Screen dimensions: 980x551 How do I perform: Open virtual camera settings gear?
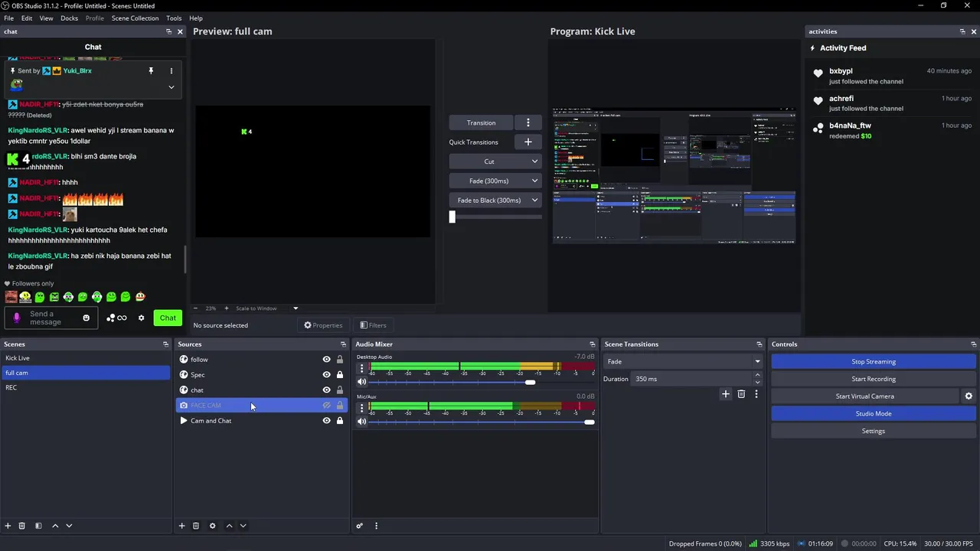click(x=969, y=396)
